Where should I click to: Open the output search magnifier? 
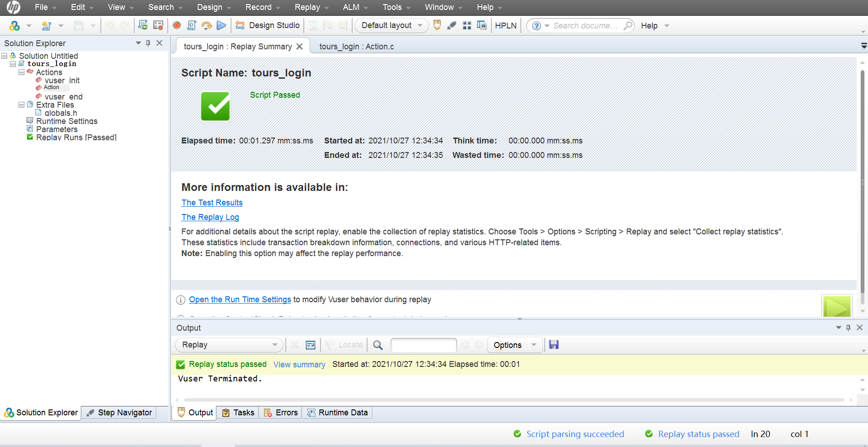[x=378, y=345]
